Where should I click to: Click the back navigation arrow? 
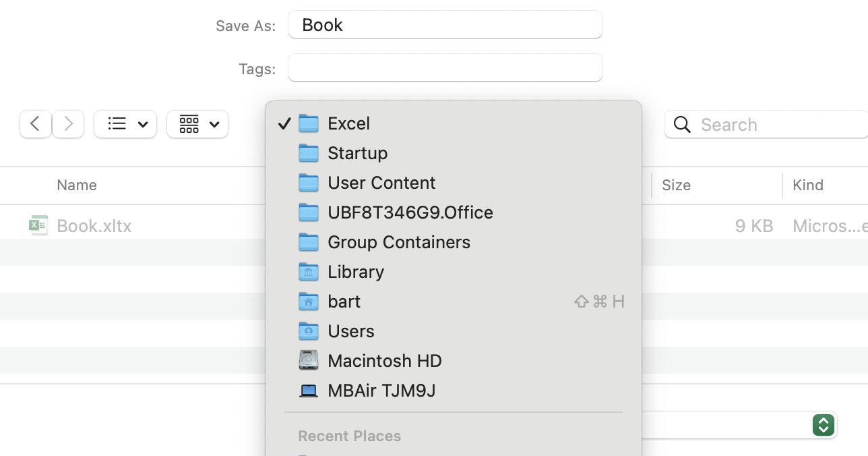(x=36, y=124)
